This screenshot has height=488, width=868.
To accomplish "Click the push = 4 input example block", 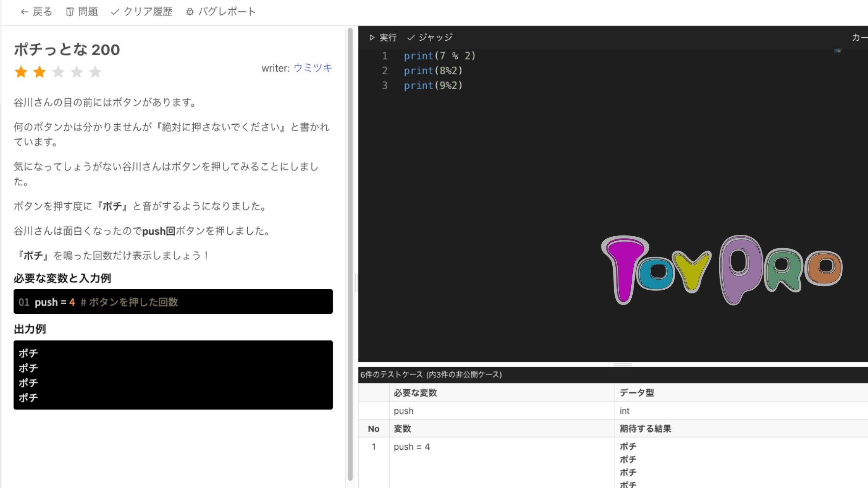I will [173, 302].
